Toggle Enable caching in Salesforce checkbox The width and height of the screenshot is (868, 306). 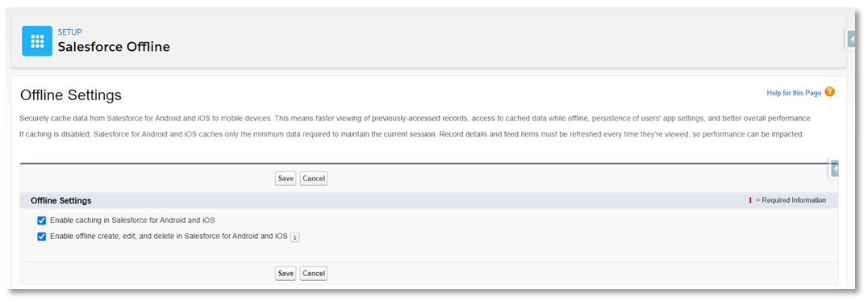(41, 220)
